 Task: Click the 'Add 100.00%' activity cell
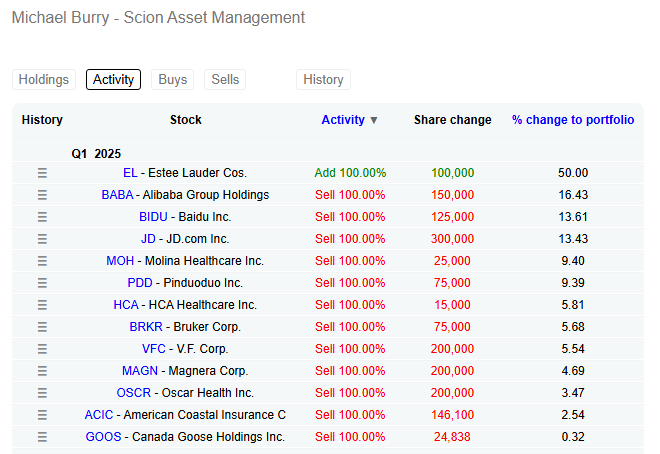pyautogui.click(x=350, y=173)
